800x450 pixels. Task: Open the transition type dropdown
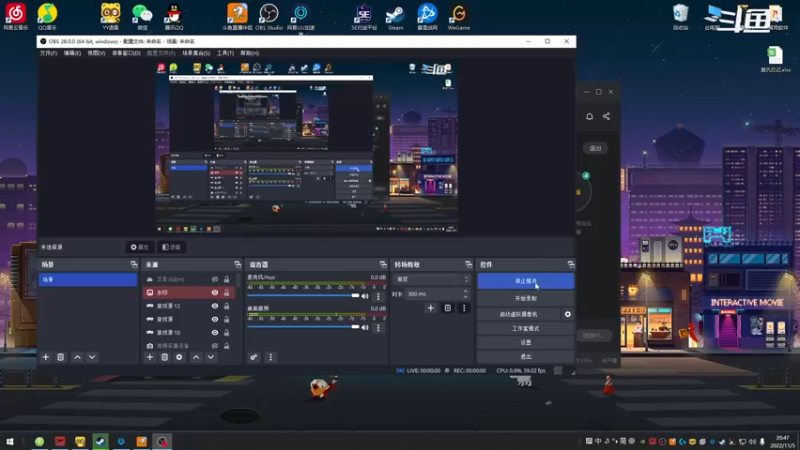tap(431, 279)
